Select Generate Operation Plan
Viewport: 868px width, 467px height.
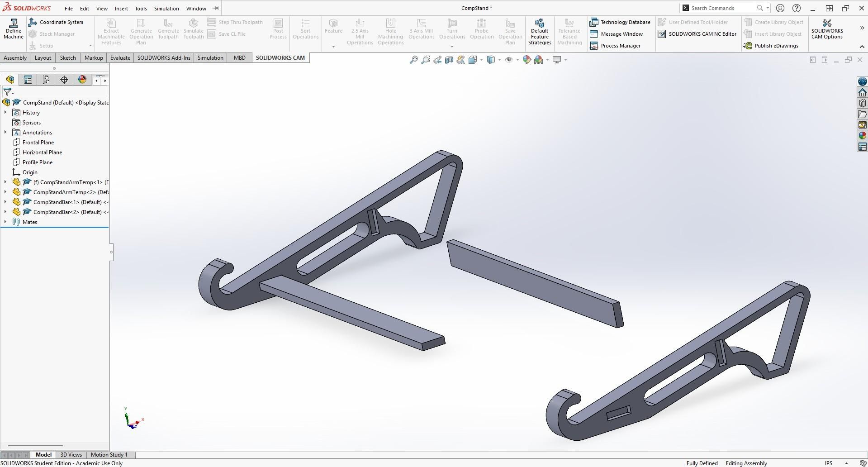141,31
